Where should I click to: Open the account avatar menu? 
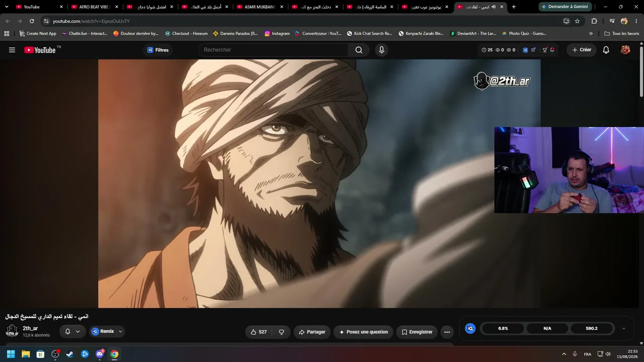click(x=625, y=50)
